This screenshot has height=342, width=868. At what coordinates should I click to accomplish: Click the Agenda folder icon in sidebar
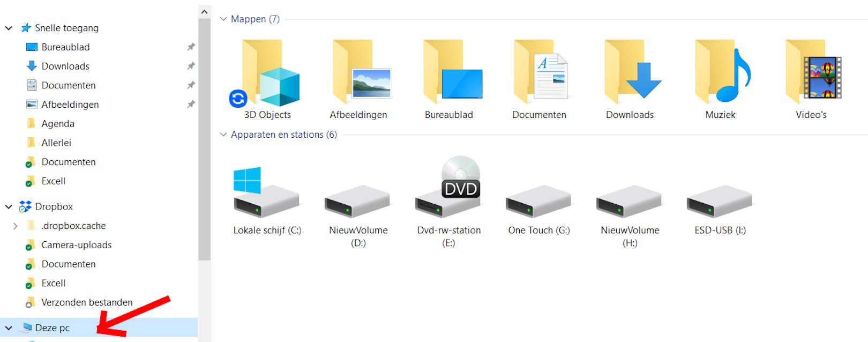pyautogui.click(x=32, y=123)
